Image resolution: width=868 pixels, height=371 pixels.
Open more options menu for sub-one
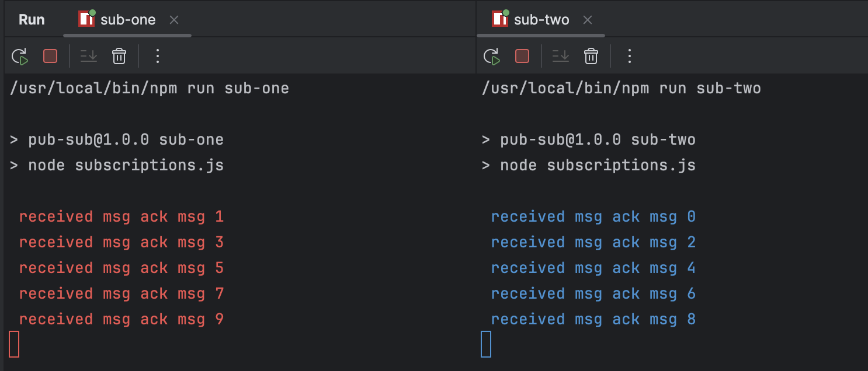[157, 56]
